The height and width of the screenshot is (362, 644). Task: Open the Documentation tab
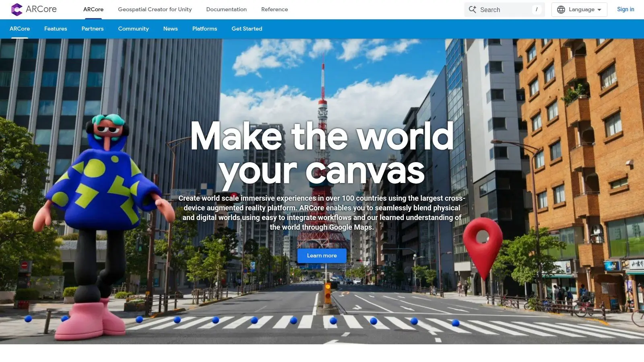(226, 9)
